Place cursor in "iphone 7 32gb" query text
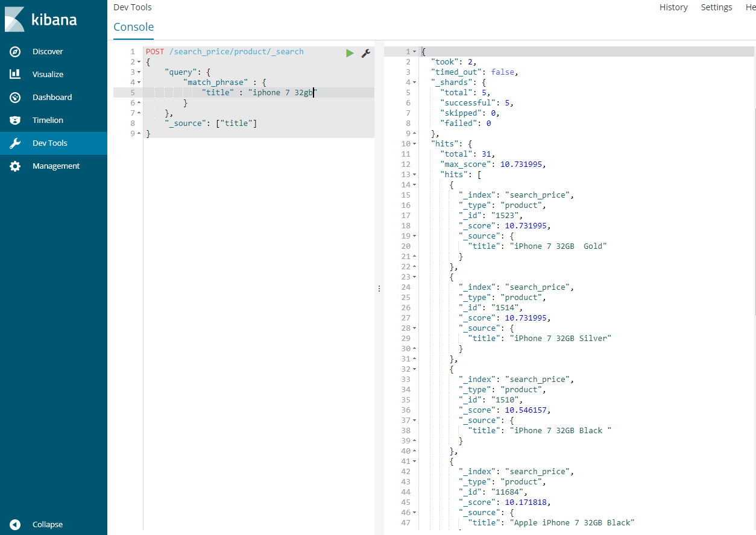756x535 pixels. click(x=282, y=93)
